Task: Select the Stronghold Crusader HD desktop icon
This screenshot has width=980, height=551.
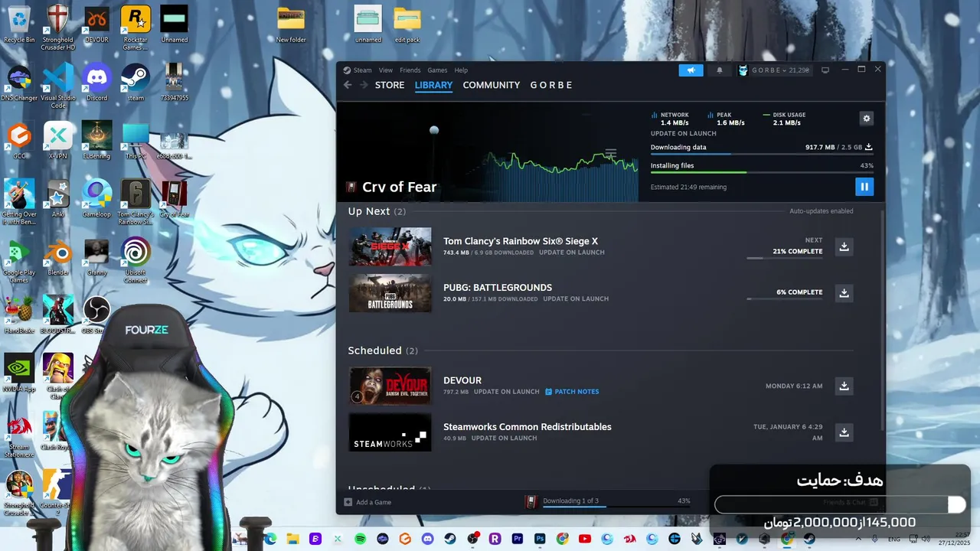Action: click(x=58, y=28)
